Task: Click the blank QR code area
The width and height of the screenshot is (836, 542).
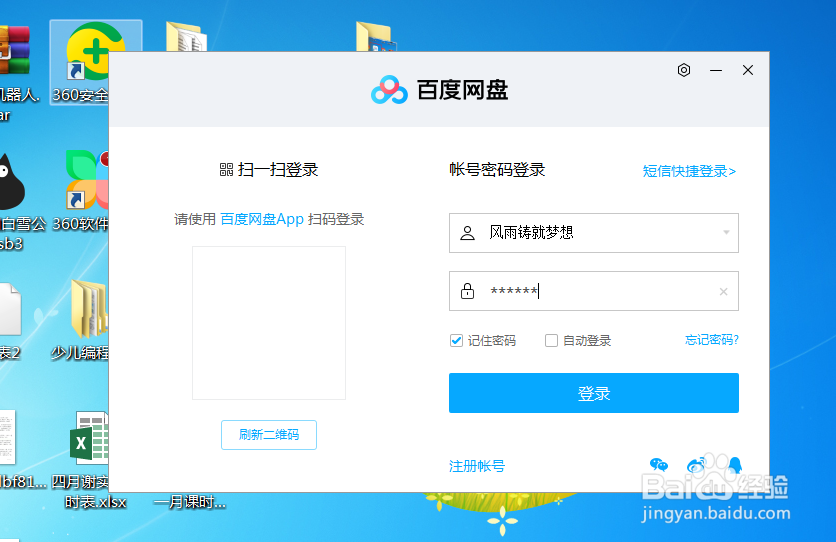Action: coord(269,323)
